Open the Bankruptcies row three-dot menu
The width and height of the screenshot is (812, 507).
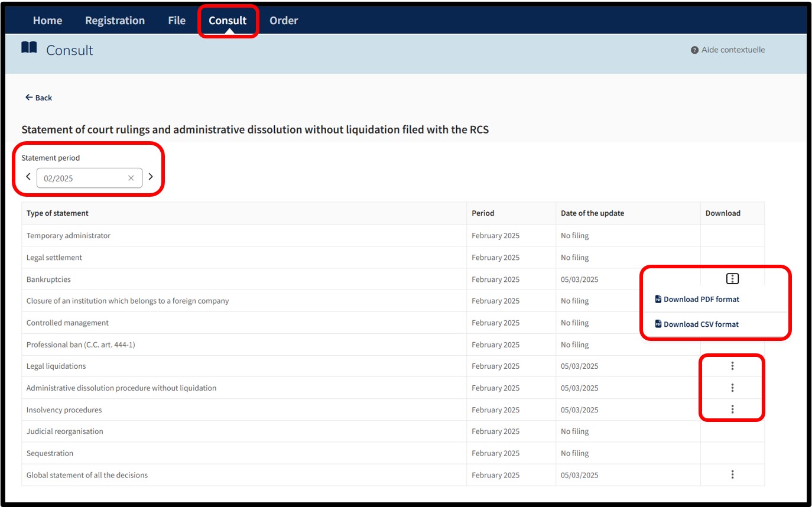[732, 279]
